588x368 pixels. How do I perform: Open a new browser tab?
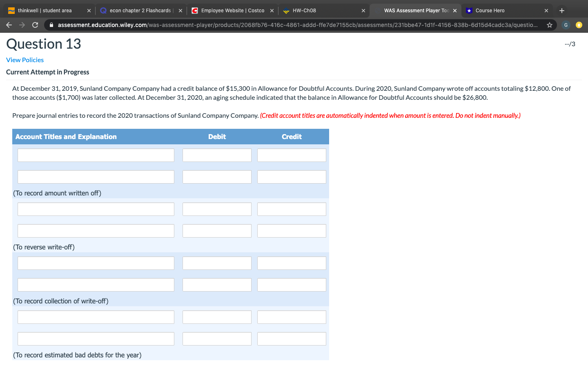coord(561,10)
